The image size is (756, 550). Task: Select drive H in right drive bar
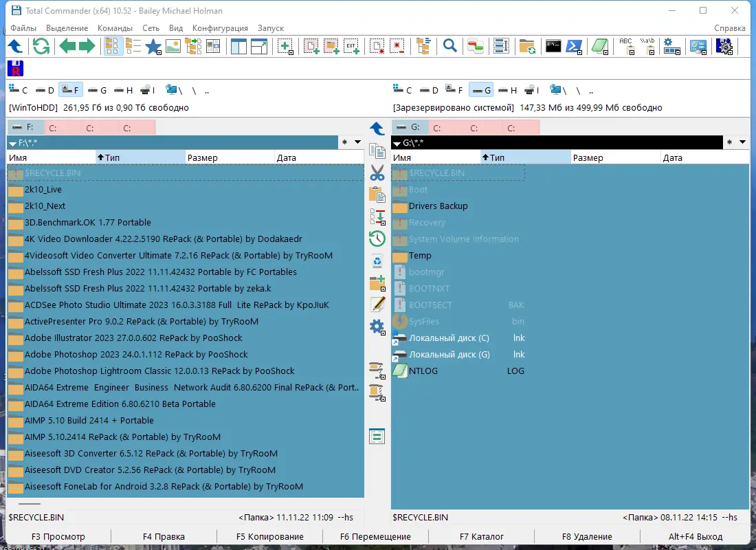pos(508,90)
